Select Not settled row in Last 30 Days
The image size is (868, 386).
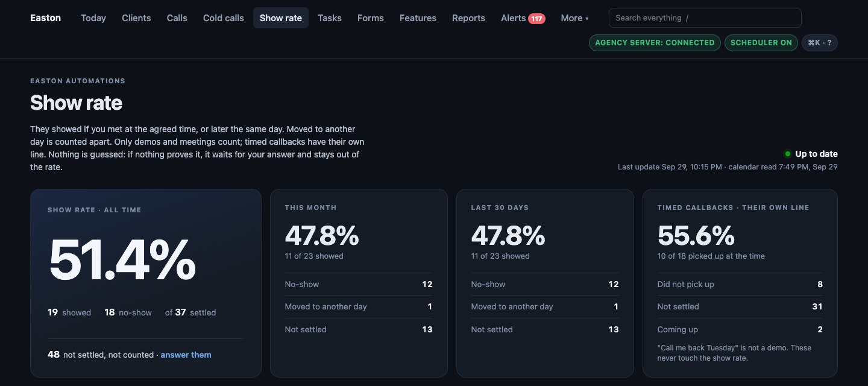[545, 329]
